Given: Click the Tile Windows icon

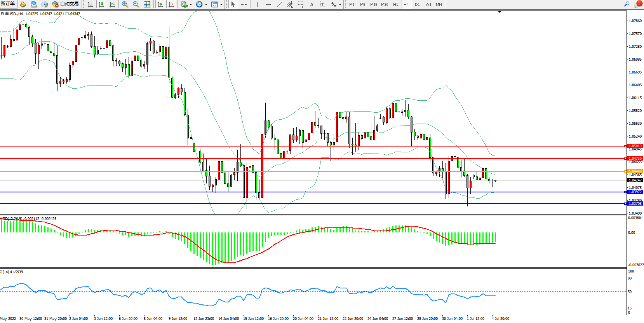Looking at the screenshot, I should coord(147,4).
